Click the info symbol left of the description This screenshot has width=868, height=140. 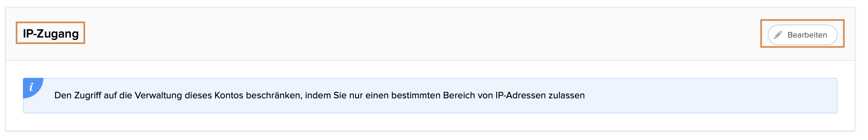click(31, 87)
